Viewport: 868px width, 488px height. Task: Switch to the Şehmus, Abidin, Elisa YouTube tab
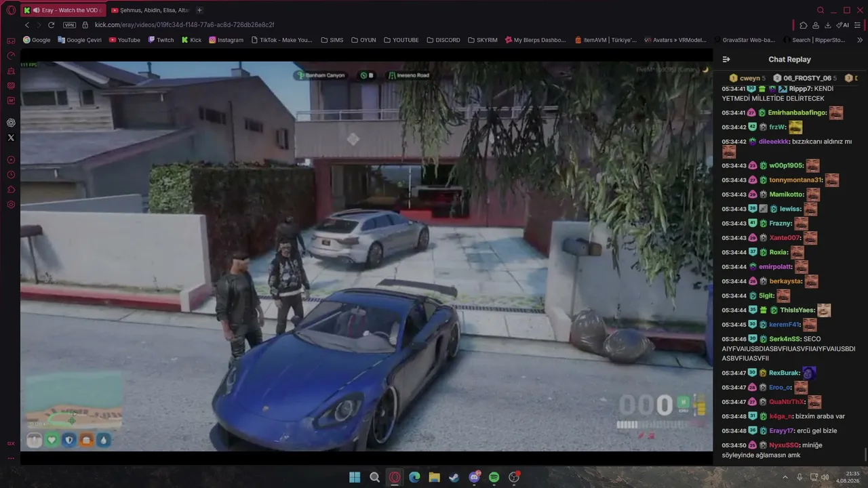point(150,10)
